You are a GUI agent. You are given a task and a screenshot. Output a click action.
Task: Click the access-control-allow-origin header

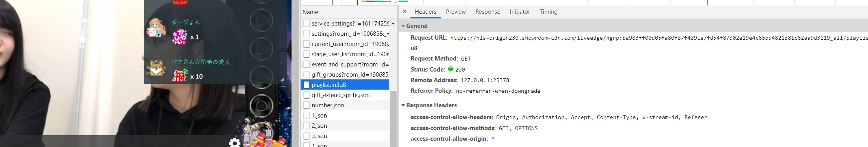click(x=449, y=139)
